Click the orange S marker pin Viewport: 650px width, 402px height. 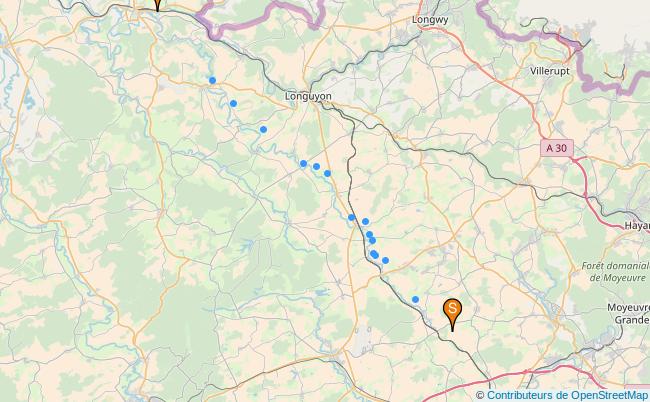(452, 314)
